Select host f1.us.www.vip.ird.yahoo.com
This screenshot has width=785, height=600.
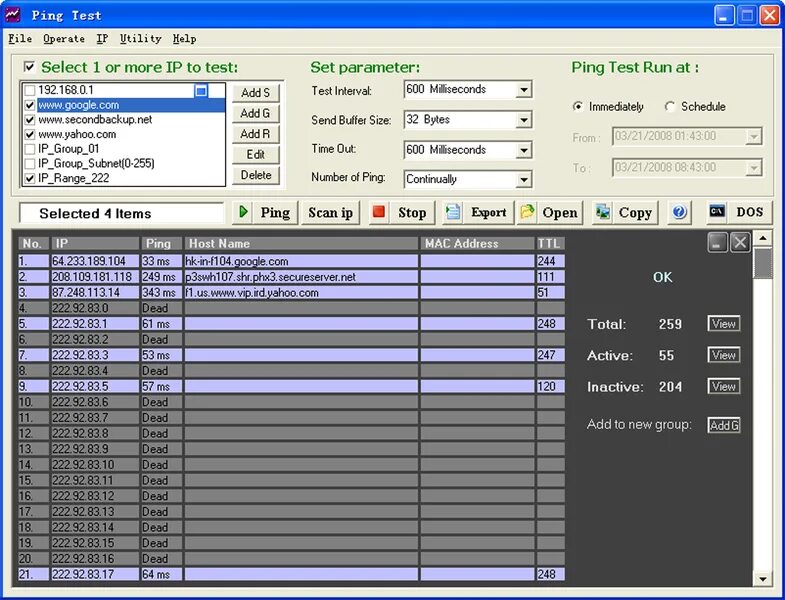tap(252, 292)
